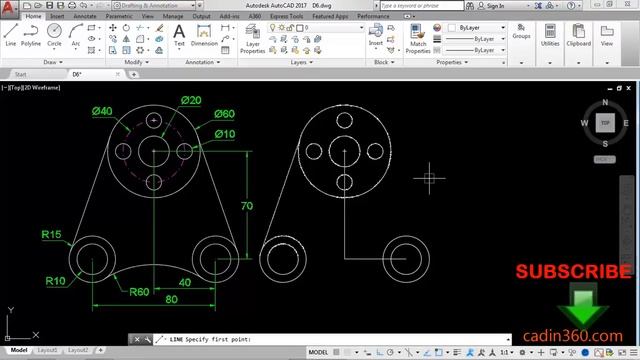Click the Save icon in quick access toolbar
Viewport: 640px width, 360px height.
tap(49, 5)
